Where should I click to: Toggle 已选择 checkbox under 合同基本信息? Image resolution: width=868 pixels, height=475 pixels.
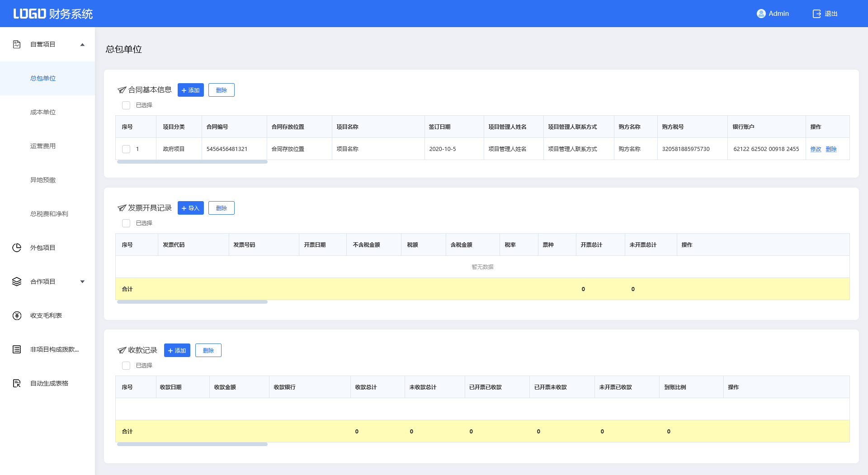pos(126,105)
